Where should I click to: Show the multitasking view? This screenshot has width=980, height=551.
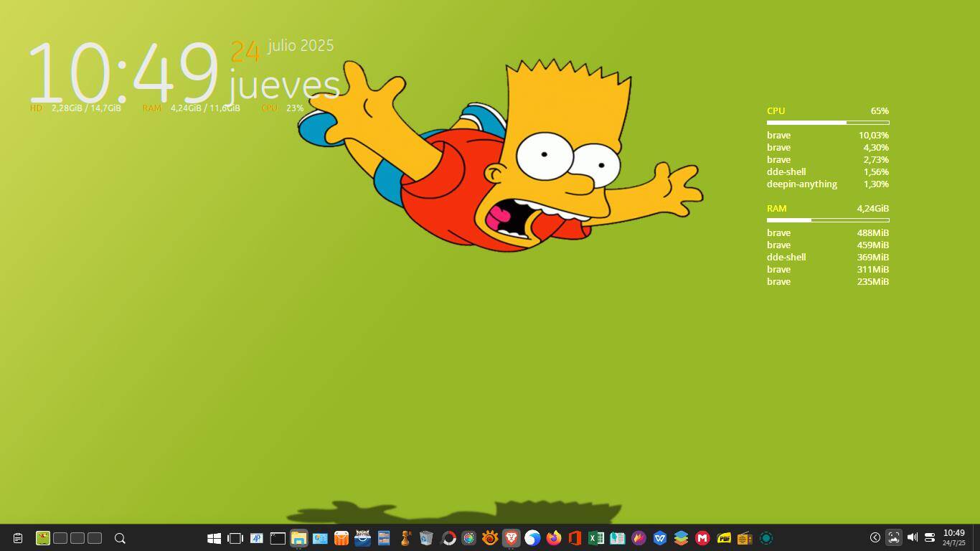click(235, 538)
